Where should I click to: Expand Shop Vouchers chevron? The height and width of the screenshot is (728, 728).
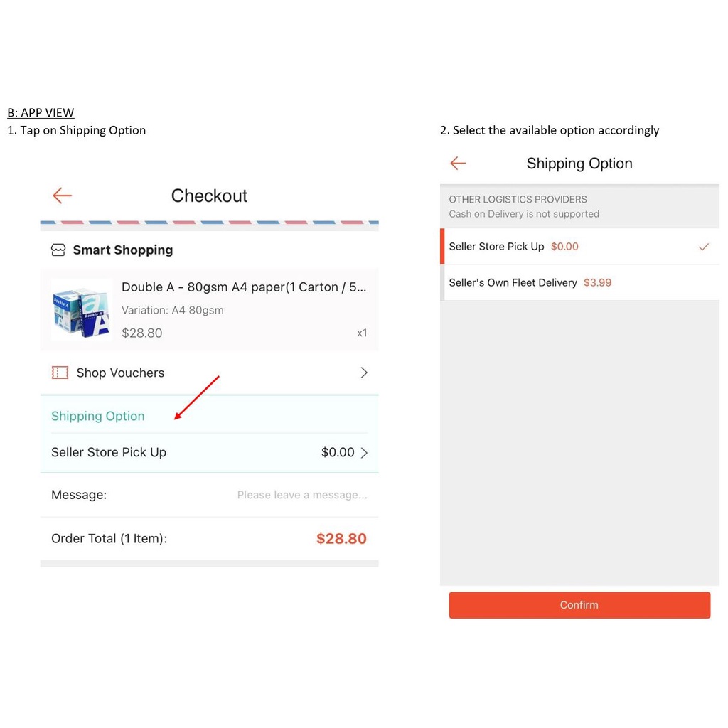click(x=364, y=373)
